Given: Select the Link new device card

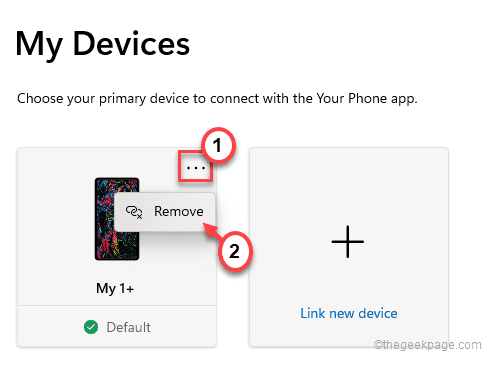Looking at the screenshot, I should [x=349, y=247].
